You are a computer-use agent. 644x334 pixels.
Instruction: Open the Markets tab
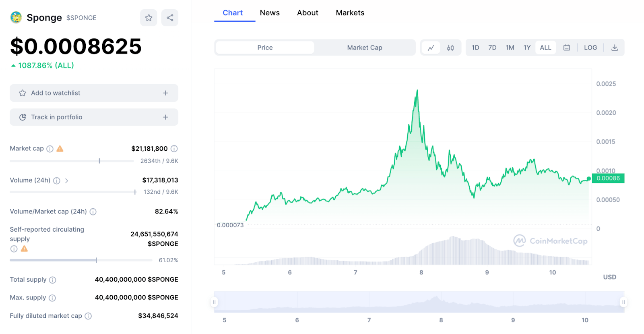[350, 13]
